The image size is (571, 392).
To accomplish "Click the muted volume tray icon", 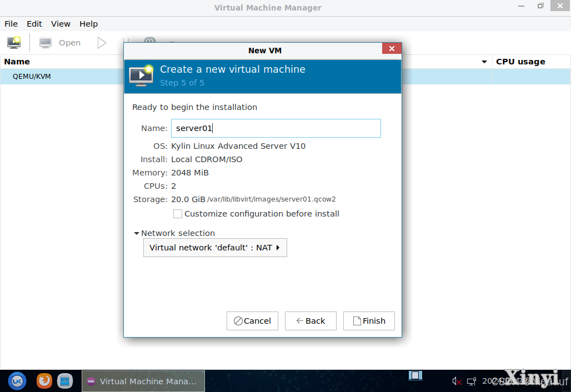I will pyautogui.click(x=457, y=381).
